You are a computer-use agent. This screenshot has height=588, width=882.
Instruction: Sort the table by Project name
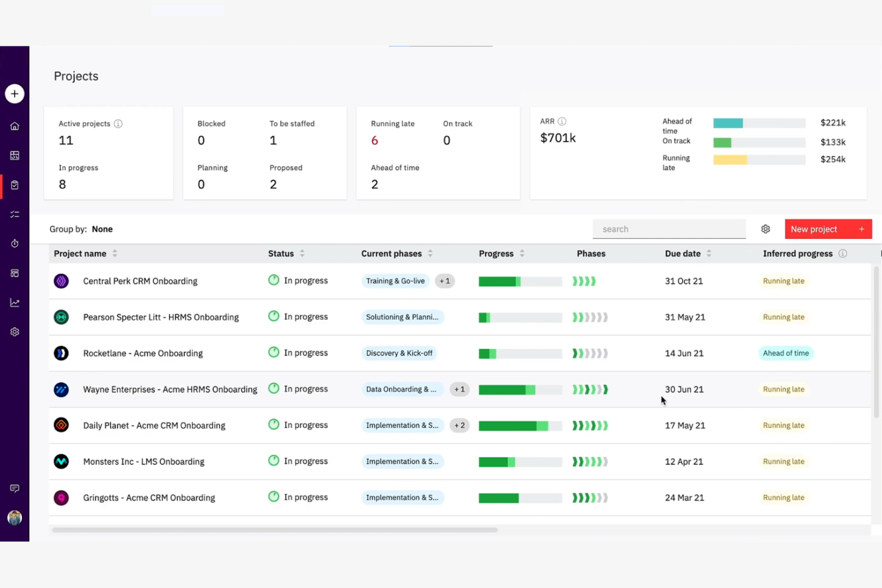pos(115,253)
